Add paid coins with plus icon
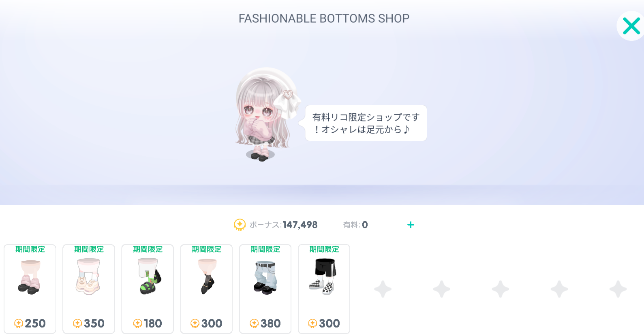Screen dimensions: 644x336 click(411, 225)
